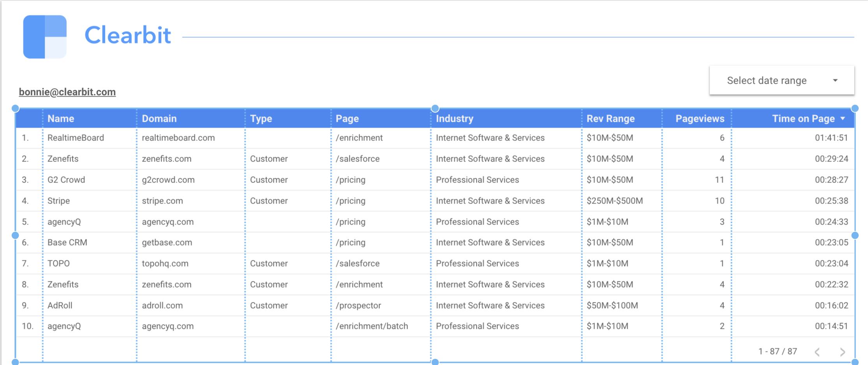Sort by Type column header
868x365 pixels.
[261, 119]
